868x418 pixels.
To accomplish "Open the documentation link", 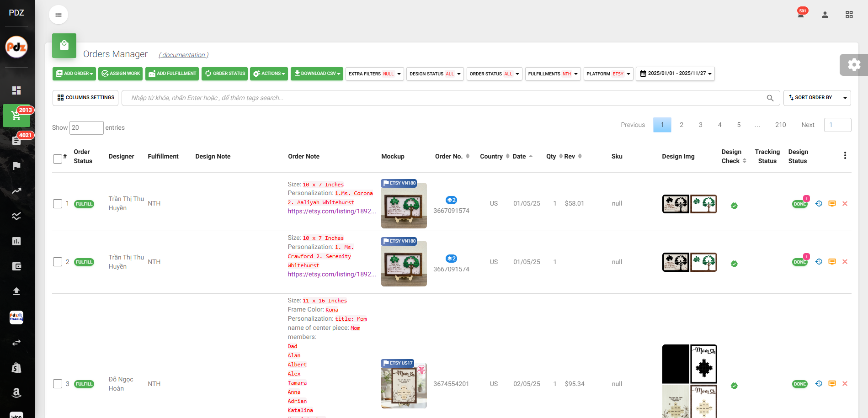I will pyautogui.click(x=183, y=54).
